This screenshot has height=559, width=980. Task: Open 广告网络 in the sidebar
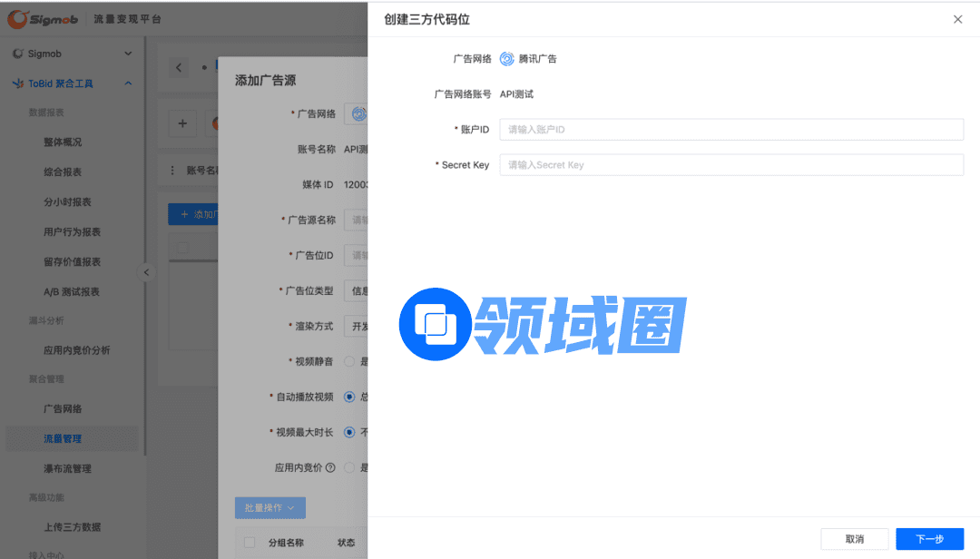[63, 408]
